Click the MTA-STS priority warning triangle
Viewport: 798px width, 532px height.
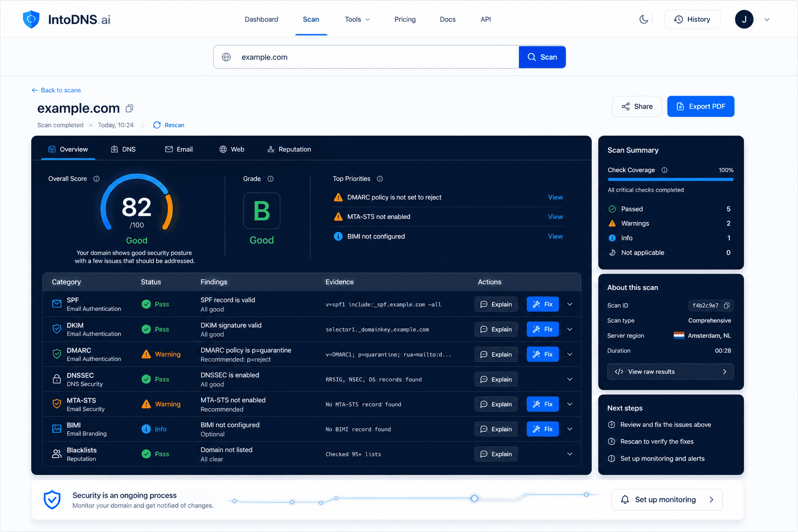tap(338, 217)
